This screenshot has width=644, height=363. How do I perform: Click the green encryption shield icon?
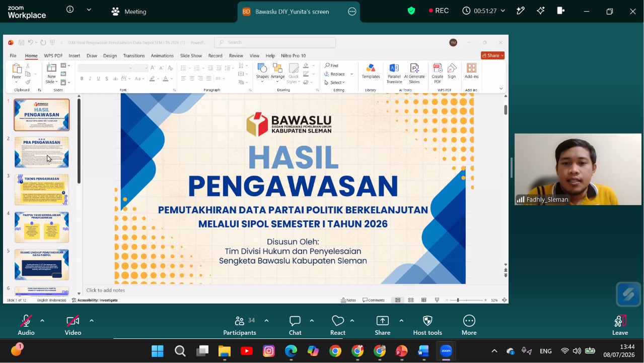(411, 11)
